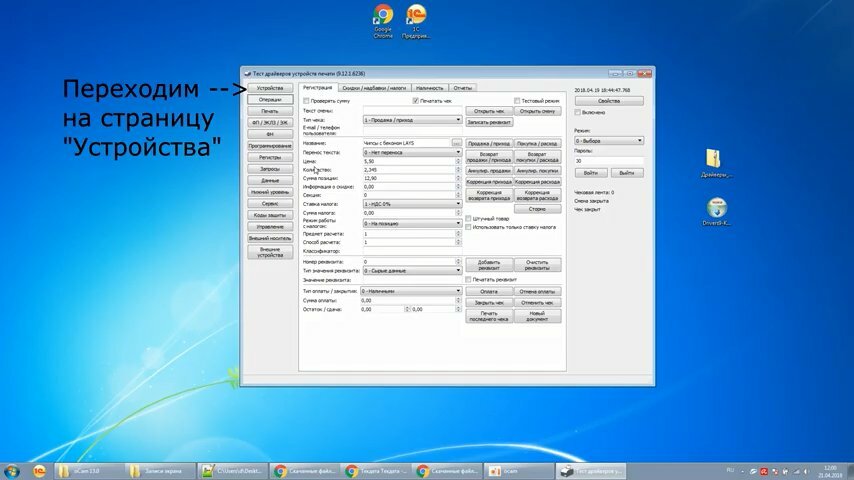
Task: Toggle the Проверить сумму checkbox
Action: [x=306, y=101]
